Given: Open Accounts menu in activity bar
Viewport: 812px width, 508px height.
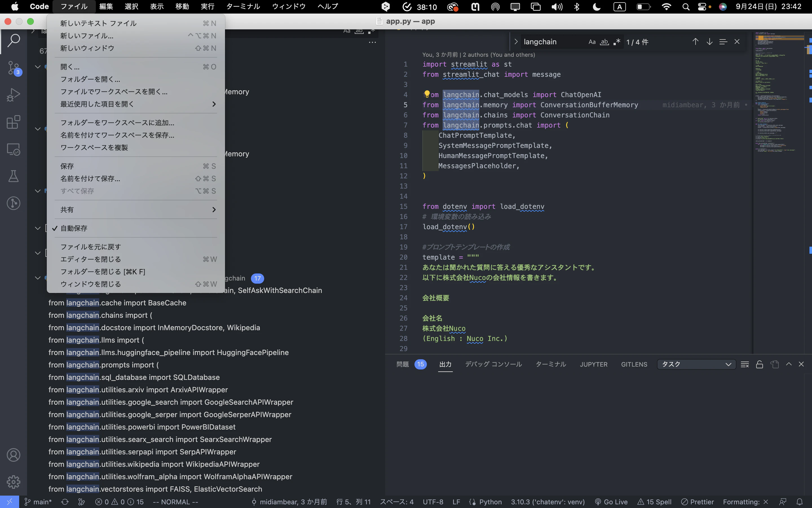Looking at the screenshot, I should point(14,455).
